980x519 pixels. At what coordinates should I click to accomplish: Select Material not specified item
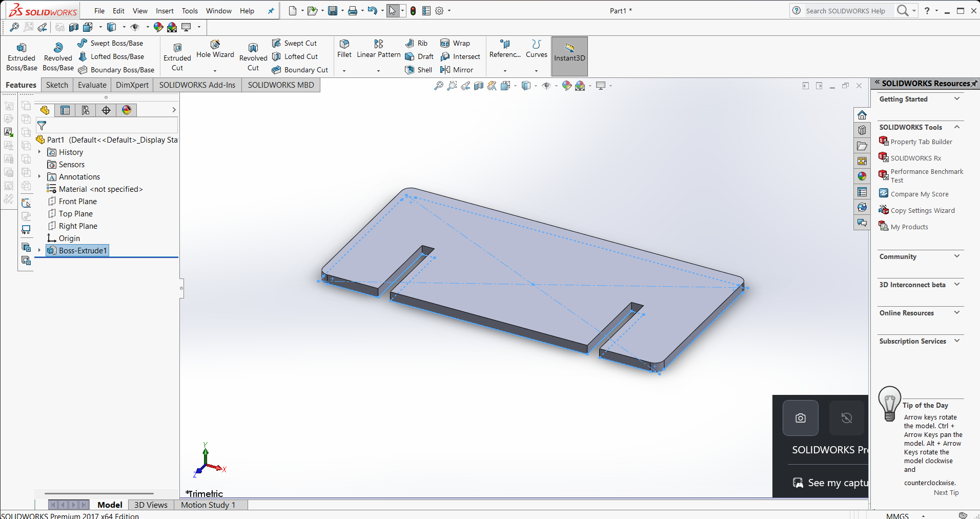[x=95, y=189]
